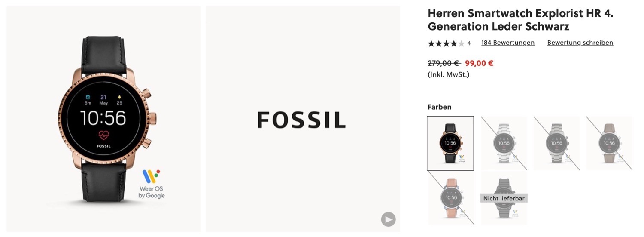Click the red heart rate icon on watch face
Viewport: 644px width, 237px height.
coord(103,135)
